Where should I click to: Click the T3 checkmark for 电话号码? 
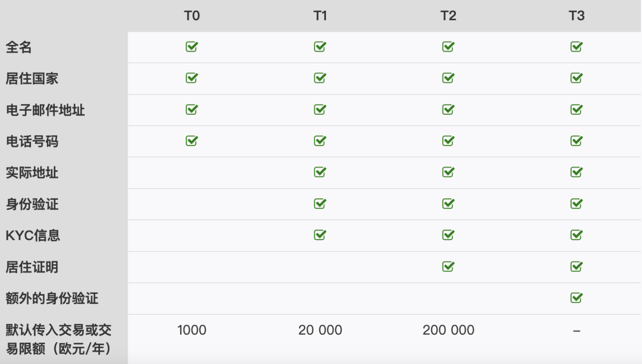pos(576,141)
